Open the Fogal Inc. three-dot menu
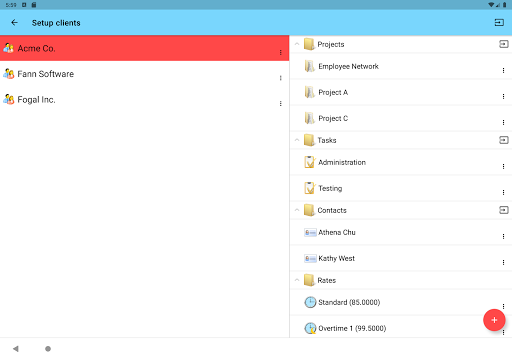This screenshot has width=512, height=360. click(x=281, y=104)
